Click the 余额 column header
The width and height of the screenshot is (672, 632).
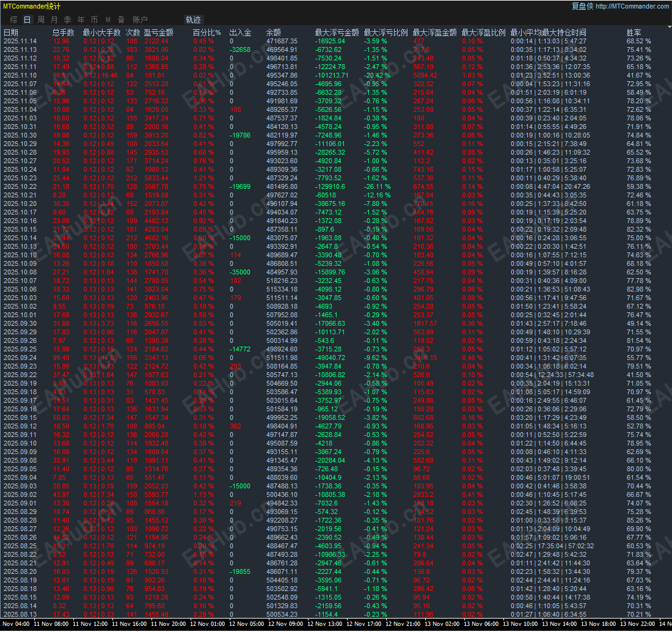(274, 32)
